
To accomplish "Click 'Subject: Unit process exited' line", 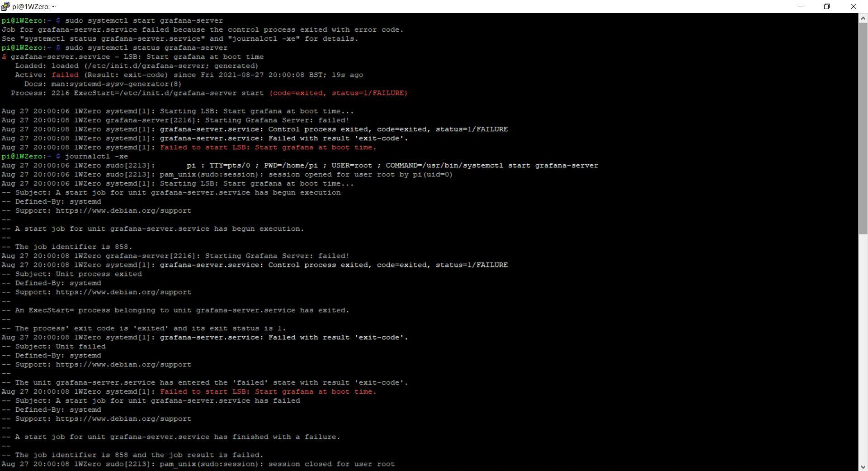I will tap(71, 274).
